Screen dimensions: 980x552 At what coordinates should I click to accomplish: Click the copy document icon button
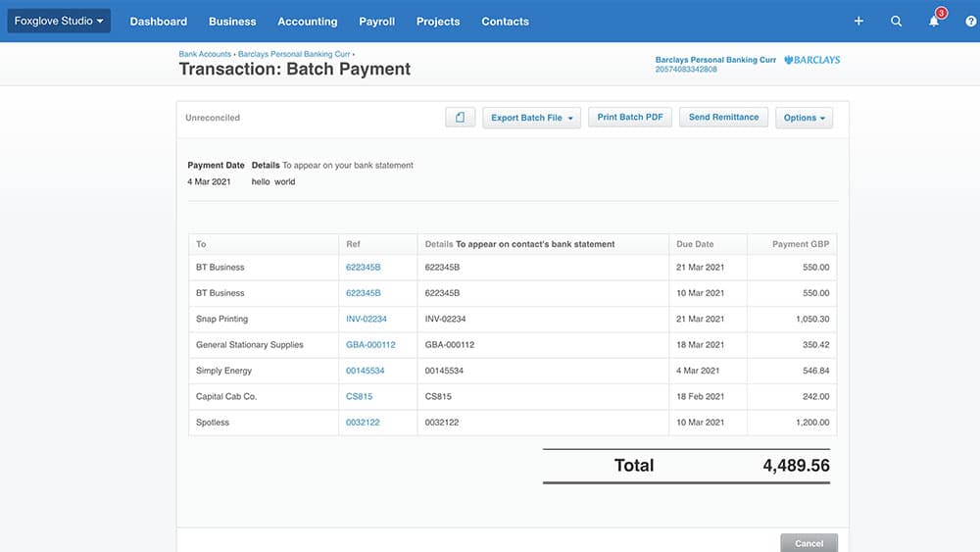click(460, 118)
